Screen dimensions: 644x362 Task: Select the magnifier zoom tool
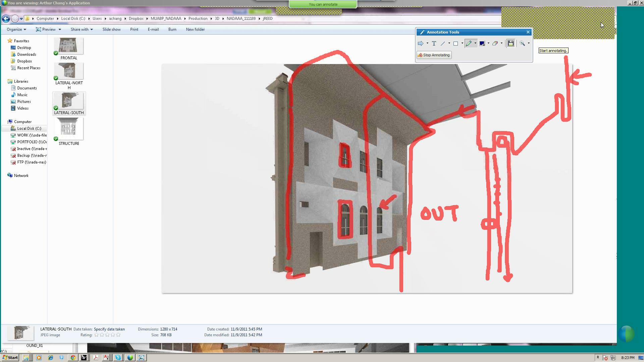pos(522,43)
